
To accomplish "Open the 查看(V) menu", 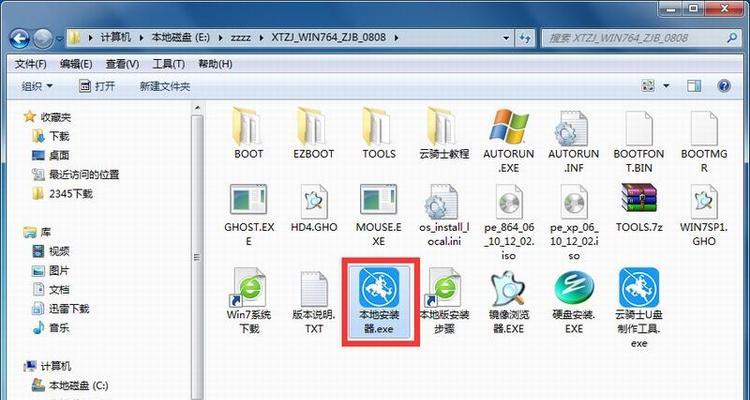I will point(122,64).
